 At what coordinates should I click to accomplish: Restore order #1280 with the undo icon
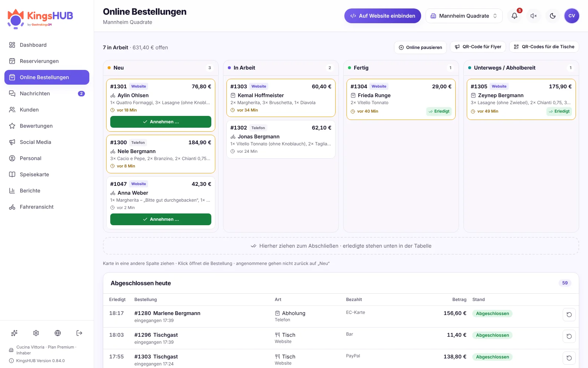click(x=569, y=315)
